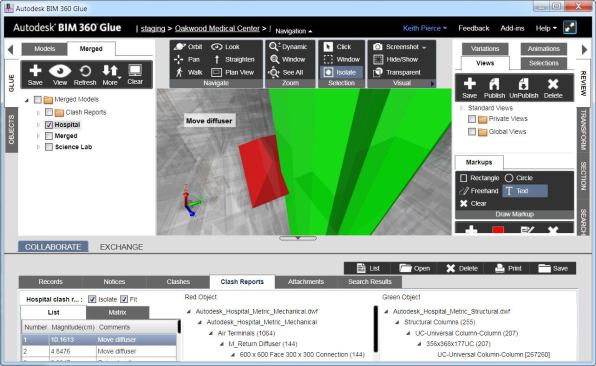Open the Keith Pierce user menu
This screenshot has height=366, width=596.
tap(425, 28)
